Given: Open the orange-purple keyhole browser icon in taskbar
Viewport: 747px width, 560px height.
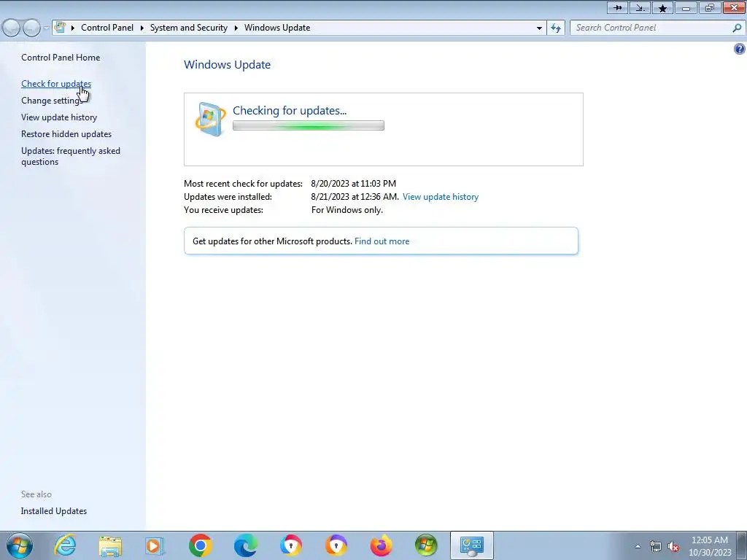Looking at the screenshot, I should pyautogui.click(x=336, y=545).
